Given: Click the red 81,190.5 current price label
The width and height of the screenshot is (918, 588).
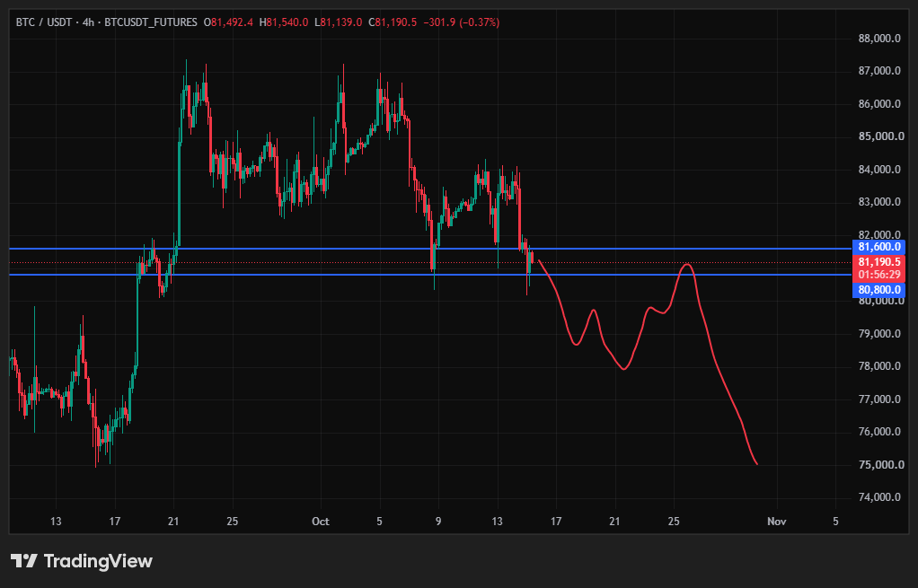Looking at the screenshot, I should [x=878, y=262].
